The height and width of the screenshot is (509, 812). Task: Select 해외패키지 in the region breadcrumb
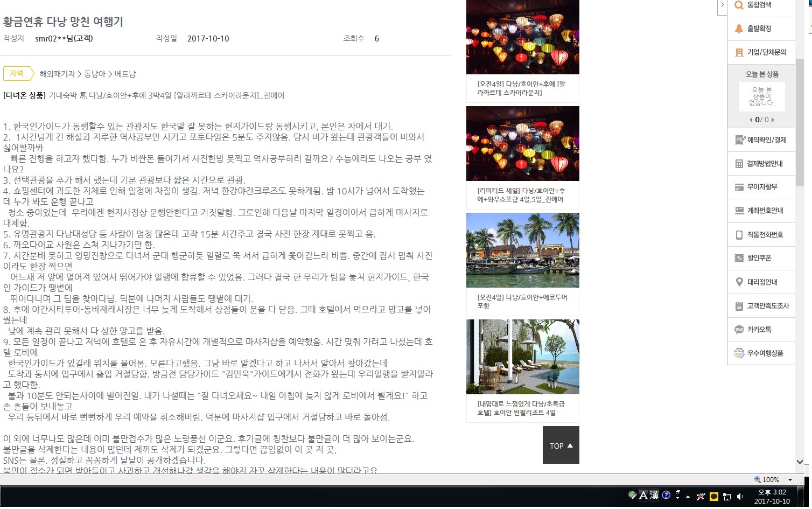coord(57,74)
